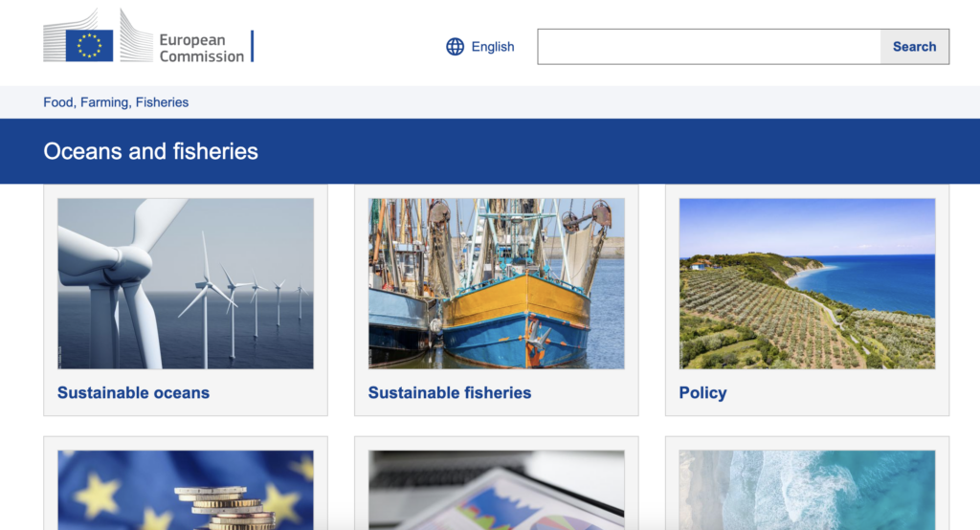
Task: Open the charts and laptop thumbnail
Action: point(497,490)
